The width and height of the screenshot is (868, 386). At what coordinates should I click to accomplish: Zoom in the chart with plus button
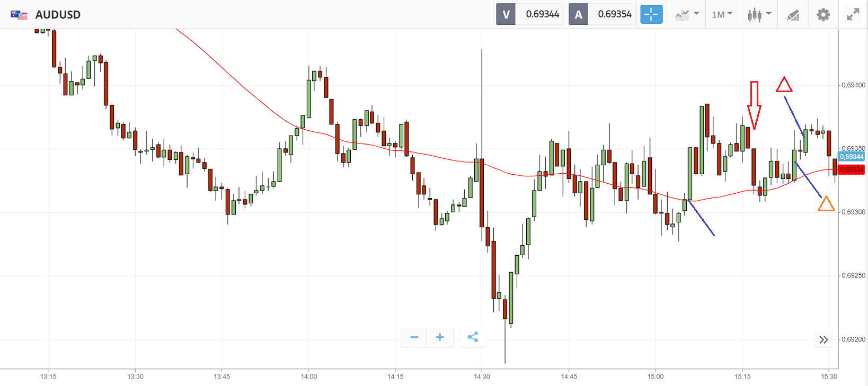tap(440, 337)
